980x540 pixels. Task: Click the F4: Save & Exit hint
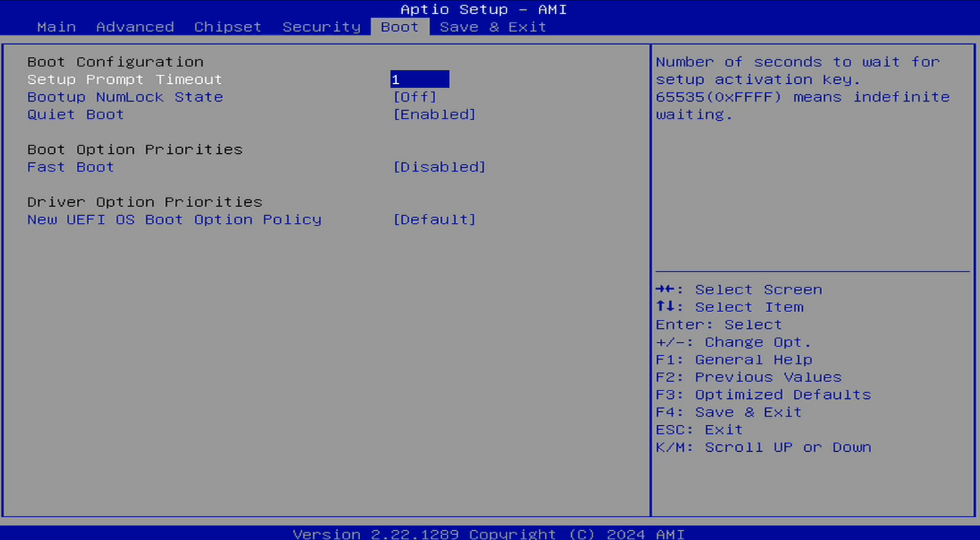coord(728,412)
